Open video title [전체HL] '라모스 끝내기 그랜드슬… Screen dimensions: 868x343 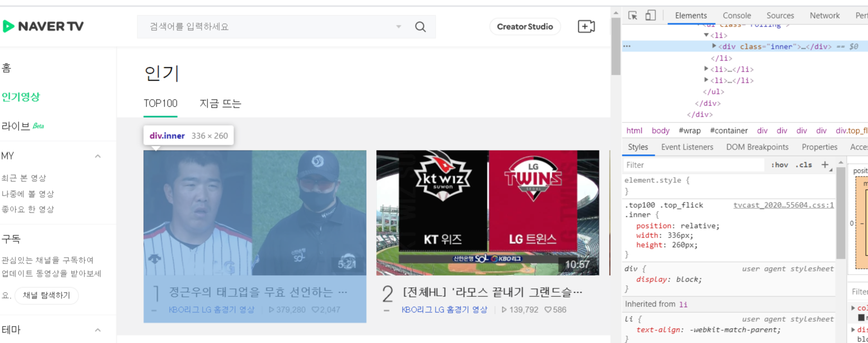pyautogui.click(x=492, y=292)
